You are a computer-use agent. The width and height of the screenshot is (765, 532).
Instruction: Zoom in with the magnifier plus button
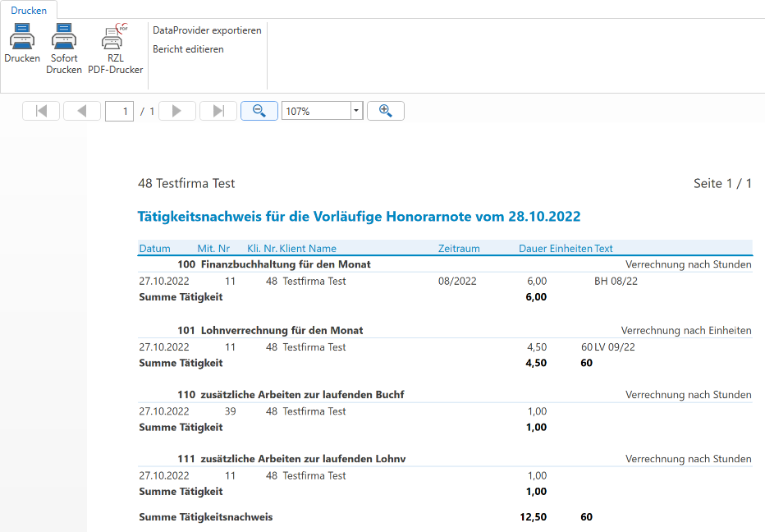386,111
